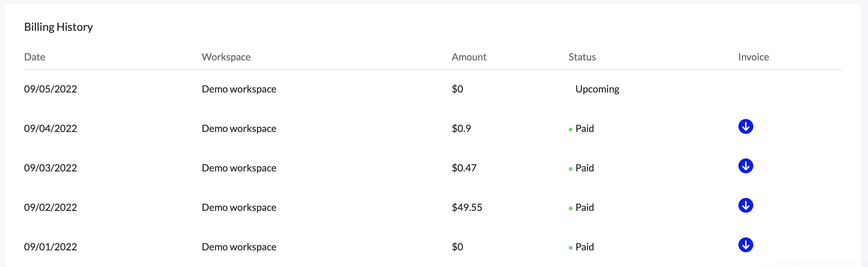This screenshot has width=868, height=267.
Task: Click the Invoice column header
Action: (753, 57)
